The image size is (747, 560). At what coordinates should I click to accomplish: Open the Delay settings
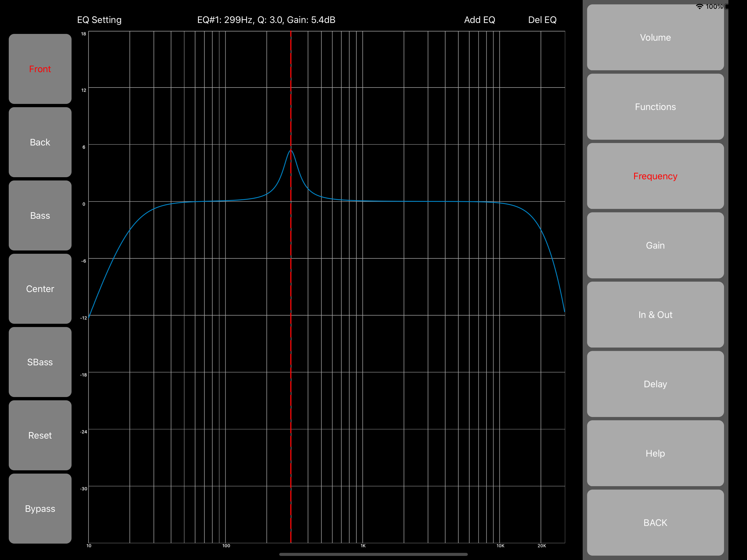point(655,384)
